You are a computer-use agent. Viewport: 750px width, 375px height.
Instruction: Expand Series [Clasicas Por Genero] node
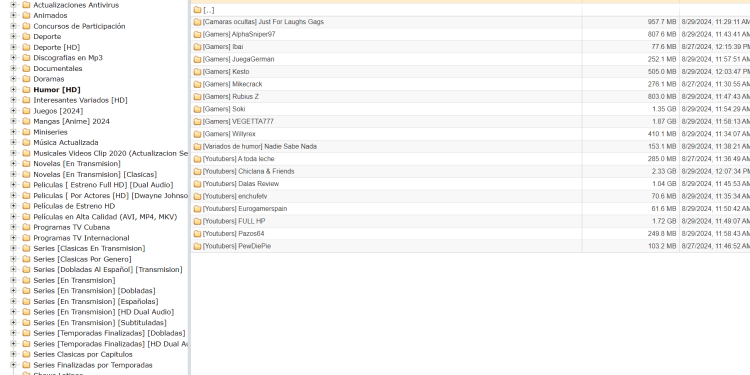13,259
